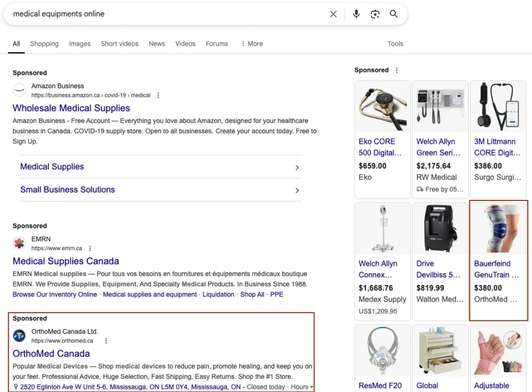This screenshot has height=392, width=532.
Task: Open the Small Business Solutions sitelink
Action: 68,190
